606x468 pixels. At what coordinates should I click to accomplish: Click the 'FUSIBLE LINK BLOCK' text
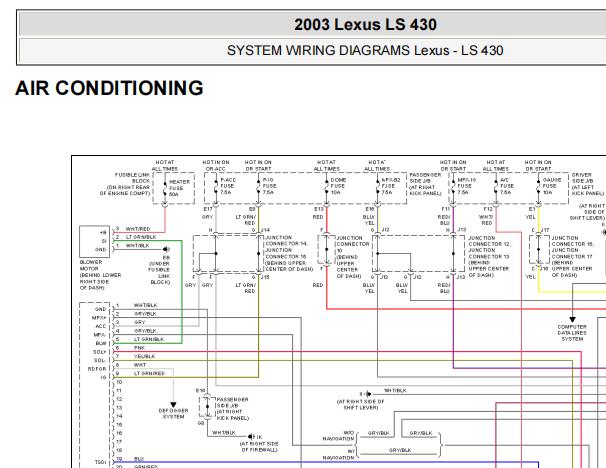click(132, 178)
